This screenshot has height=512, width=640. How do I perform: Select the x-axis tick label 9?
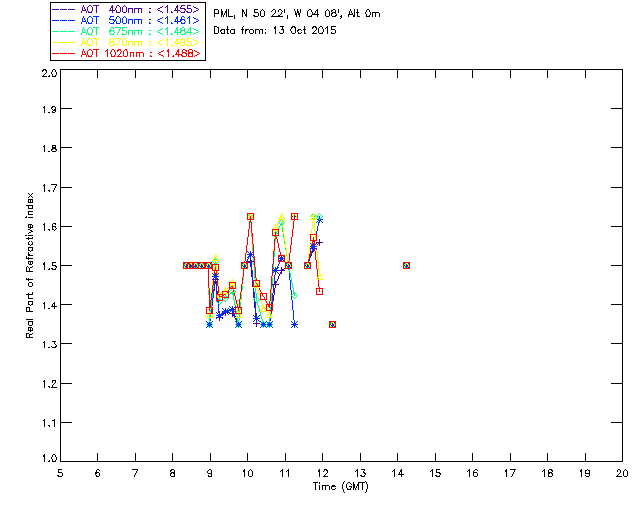[210, 473]
